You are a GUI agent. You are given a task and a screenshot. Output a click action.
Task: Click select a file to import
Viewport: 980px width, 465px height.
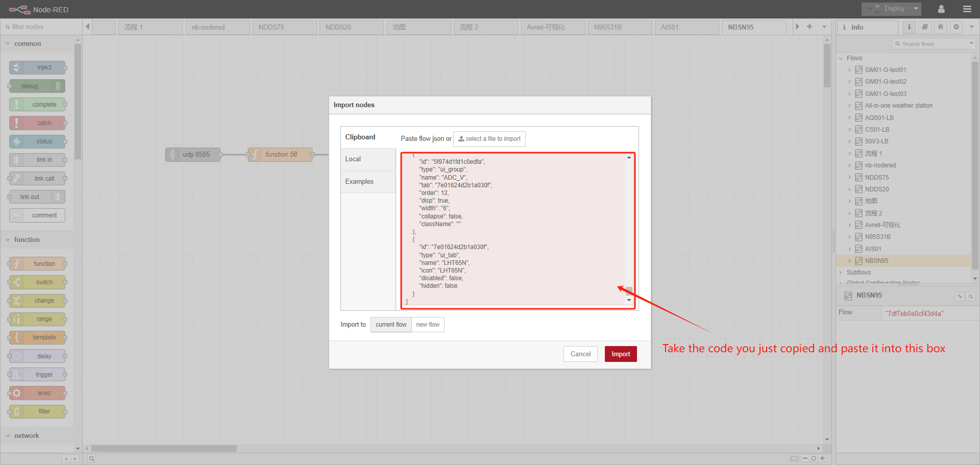(x=489, y=139)
